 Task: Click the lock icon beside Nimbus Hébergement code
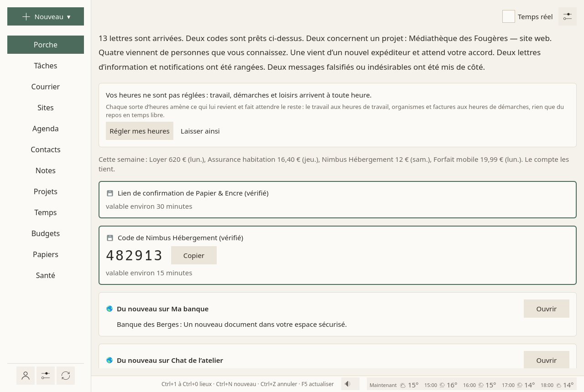[110, 238]
